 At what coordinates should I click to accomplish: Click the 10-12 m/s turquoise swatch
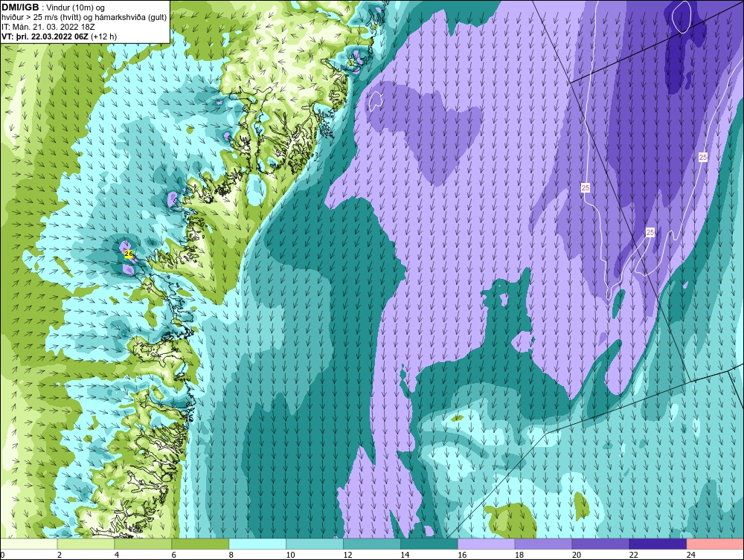pos(315,544)
